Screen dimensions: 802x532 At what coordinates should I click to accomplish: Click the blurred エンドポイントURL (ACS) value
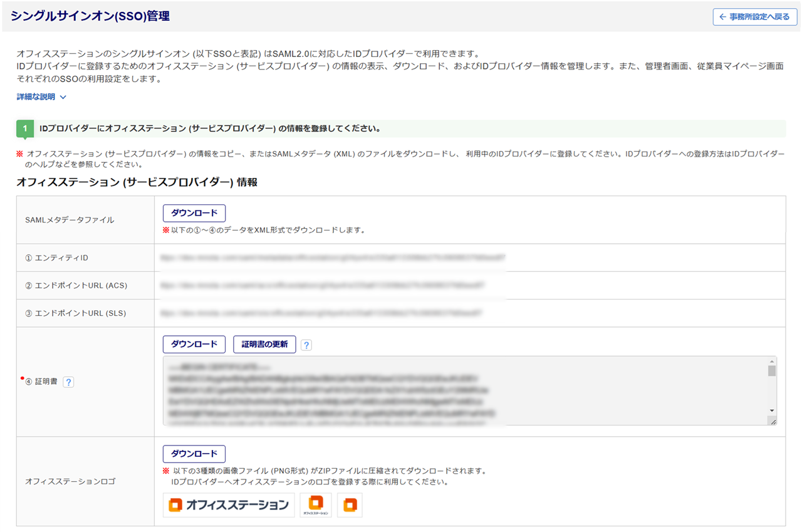point(322,284)
